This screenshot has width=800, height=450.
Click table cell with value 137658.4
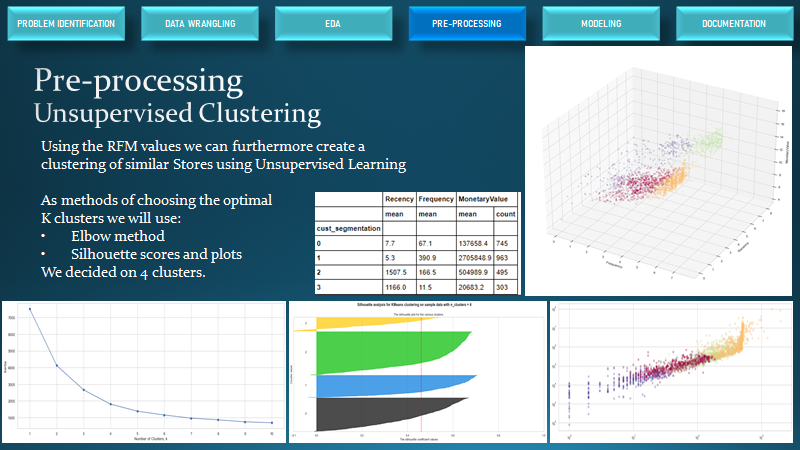pos(473,243)
